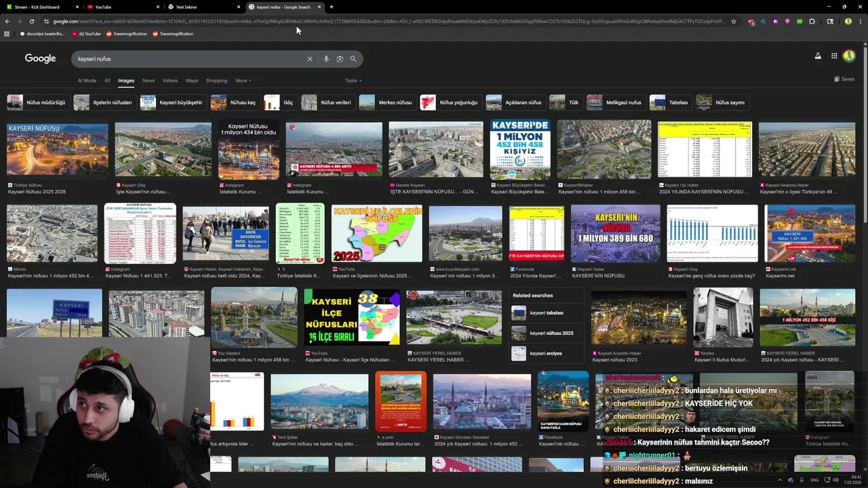
Task: Bookmark this page with the star icon
Action: (733, 22)
